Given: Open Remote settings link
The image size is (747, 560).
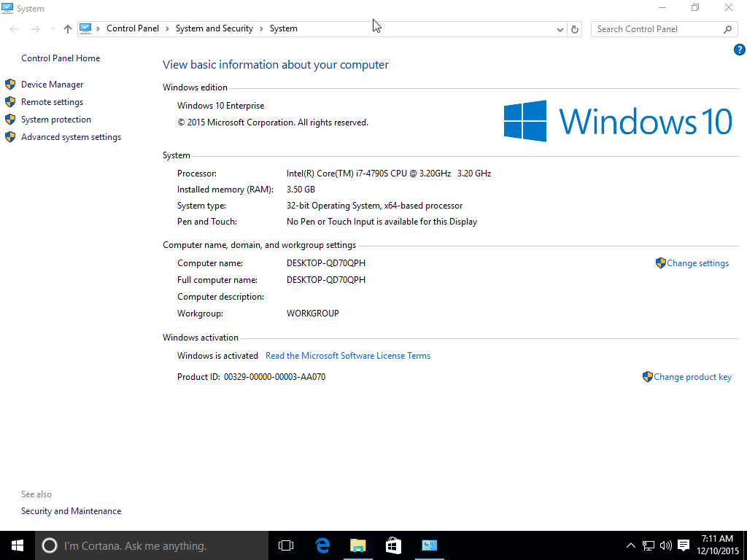Looking at the screenshot, I should pos(52,102).
